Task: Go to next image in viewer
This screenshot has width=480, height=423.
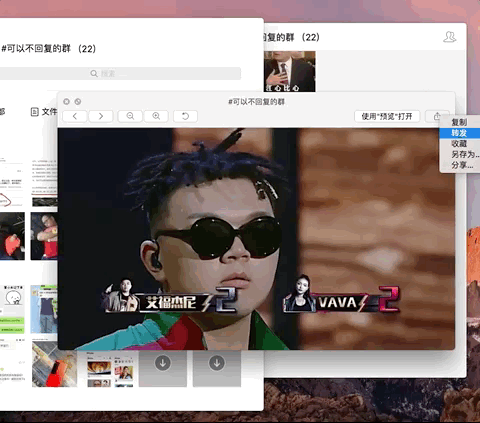Action: click(101, 116)
